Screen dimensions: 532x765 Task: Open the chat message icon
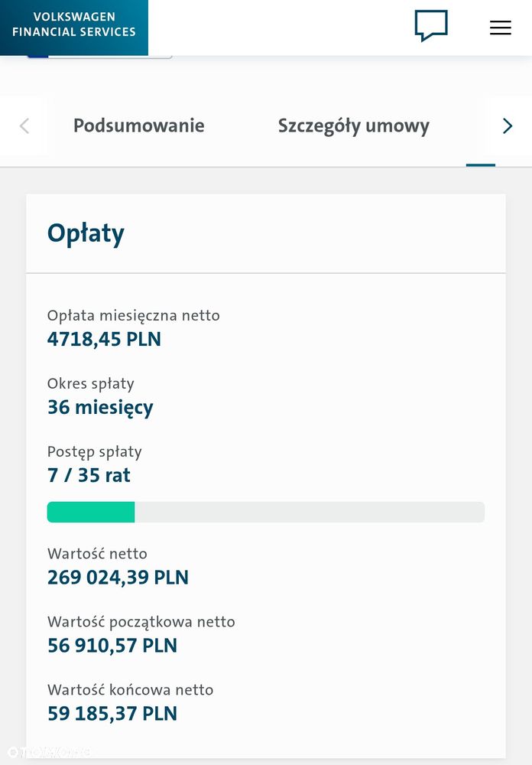pyautogui.click(x=431, y=26)
